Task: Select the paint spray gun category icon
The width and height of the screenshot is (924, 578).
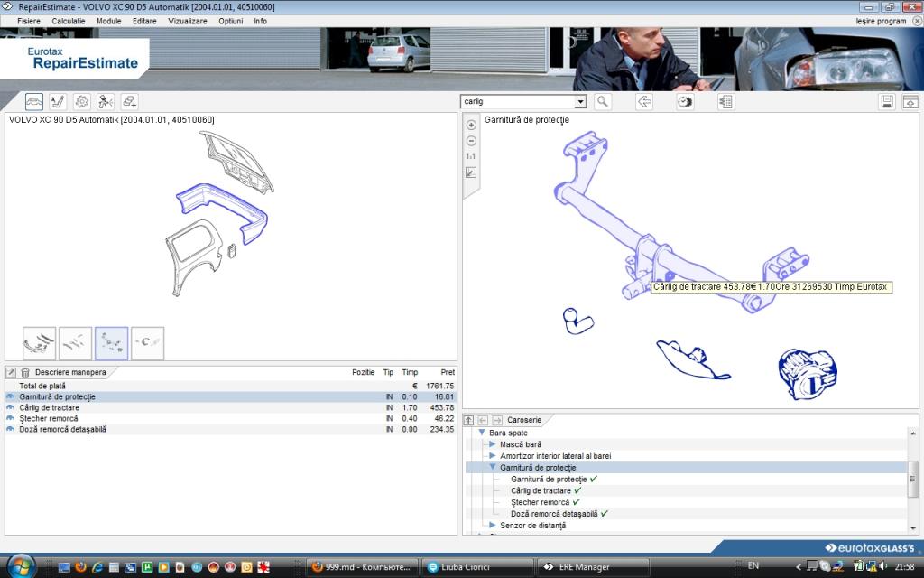Action: [x=106, y=101]
